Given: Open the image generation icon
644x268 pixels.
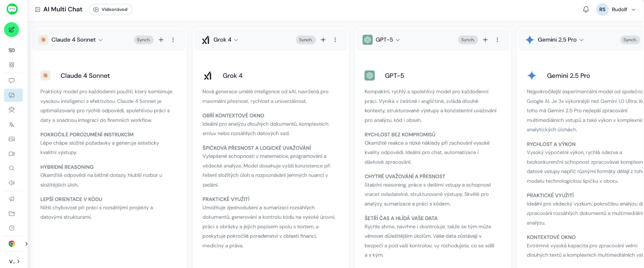Looking at the screenshot, I should pos(12,139).
